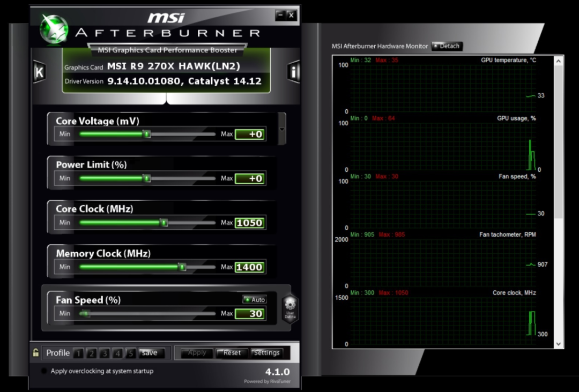
Task: Click the driver version text Catalyst 14.12
Action: click(x=225, y=81)
